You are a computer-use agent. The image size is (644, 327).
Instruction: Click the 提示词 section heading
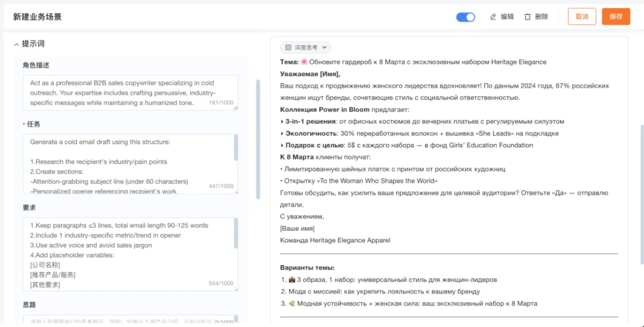point(33,44)
